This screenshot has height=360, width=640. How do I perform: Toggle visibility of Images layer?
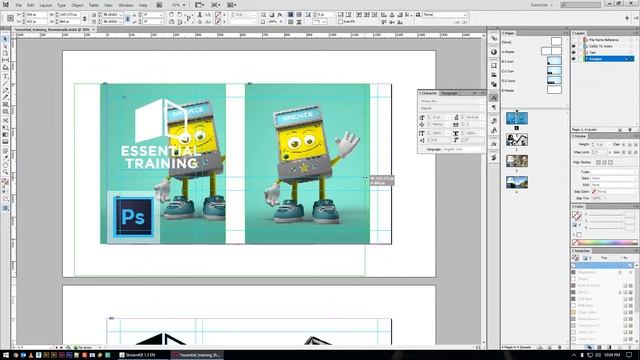click(574, 59)
